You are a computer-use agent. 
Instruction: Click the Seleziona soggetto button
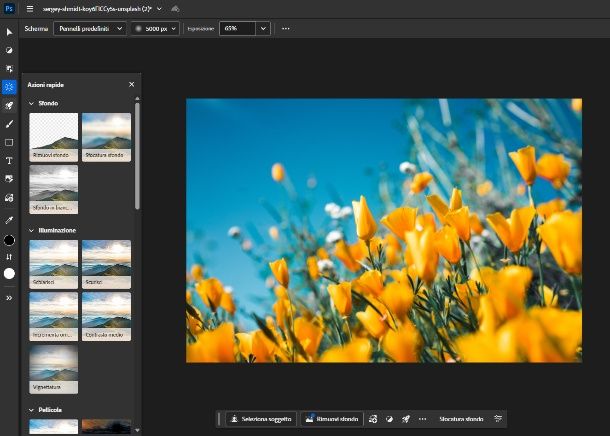pos(261,419)
